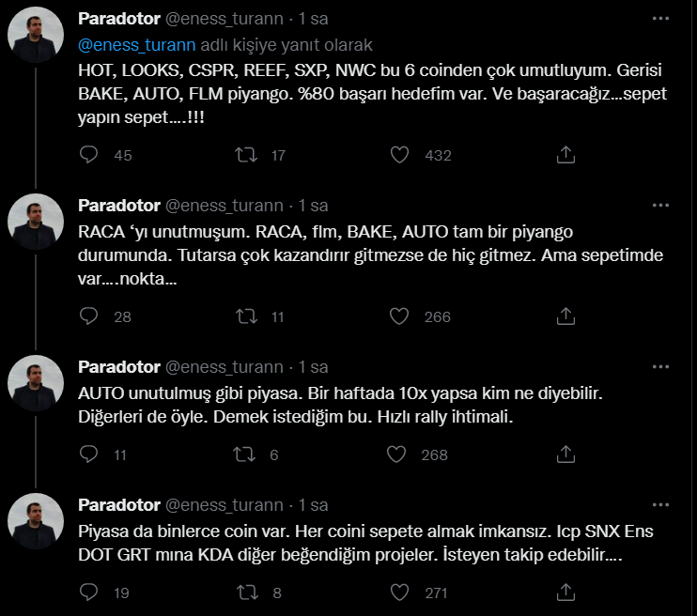The height and width of the screenshot is (616, 697).
Task: Click the avatar beside the RACA tweet
Action: click(36, 222)
